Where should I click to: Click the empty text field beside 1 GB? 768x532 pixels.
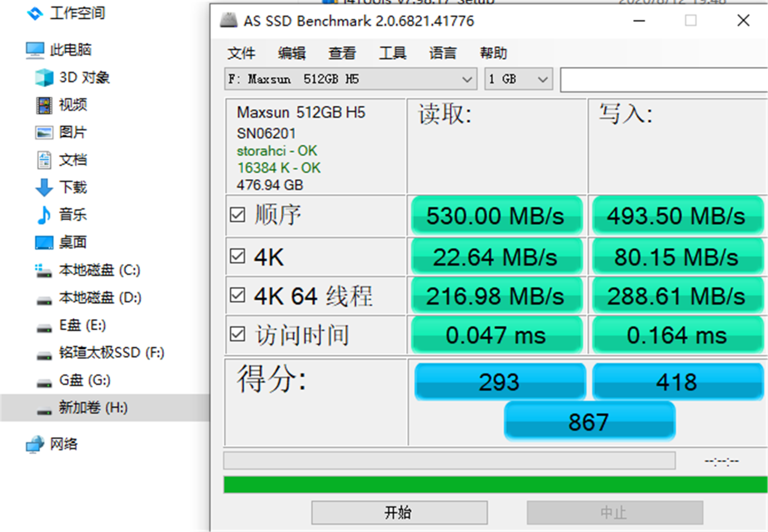[664, 80]
